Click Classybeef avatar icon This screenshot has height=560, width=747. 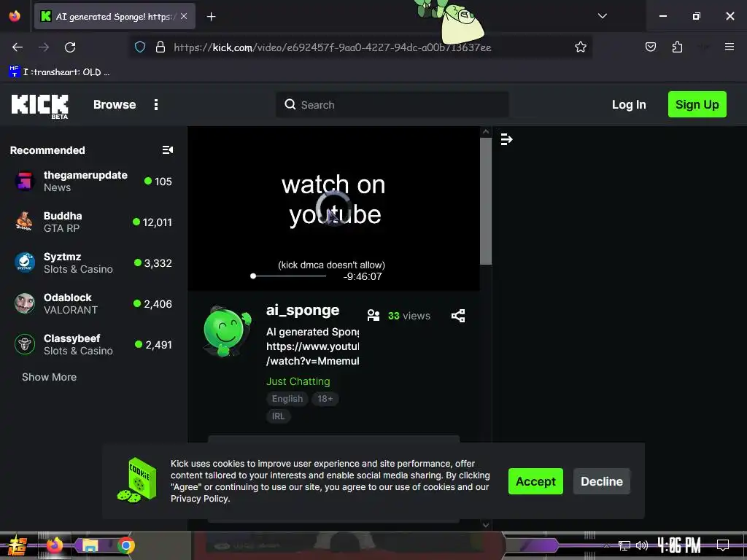coord(25,344)
